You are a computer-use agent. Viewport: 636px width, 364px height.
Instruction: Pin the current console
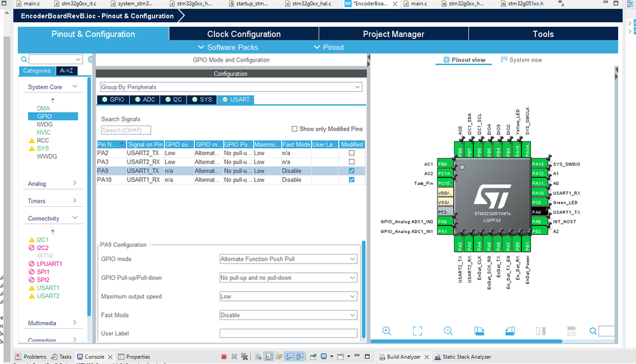pyautogui.click(x=313, y=357)
